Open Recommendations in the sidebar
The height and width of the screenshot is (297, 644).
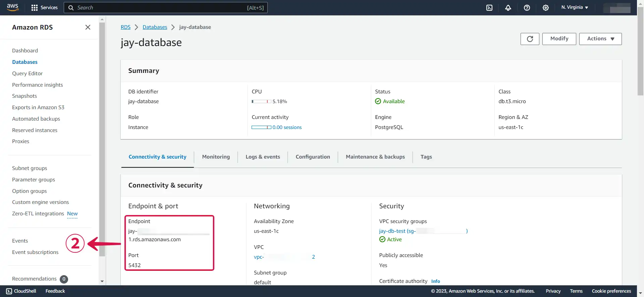coord(34,279)
